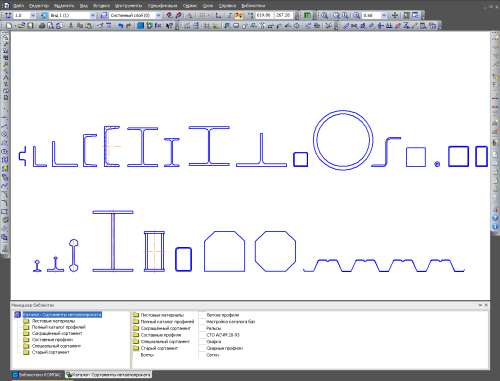Click the Redo arrow icon
The image size is (500, 381).
(128, 26)
